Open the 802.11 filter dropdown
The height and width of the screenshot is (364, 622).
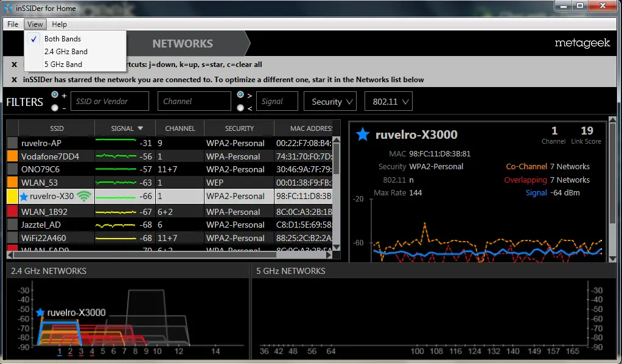pos(388,102)
